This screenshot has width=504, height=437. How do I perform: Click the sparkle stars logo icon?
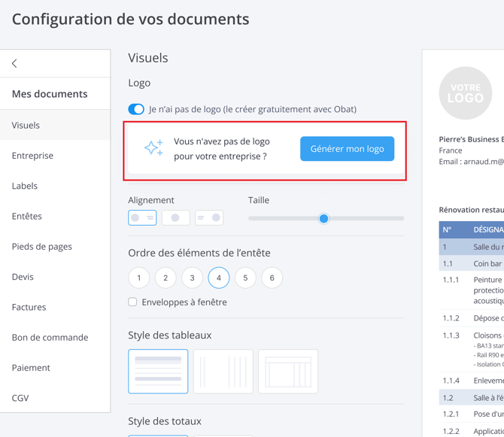click(153, 149)
